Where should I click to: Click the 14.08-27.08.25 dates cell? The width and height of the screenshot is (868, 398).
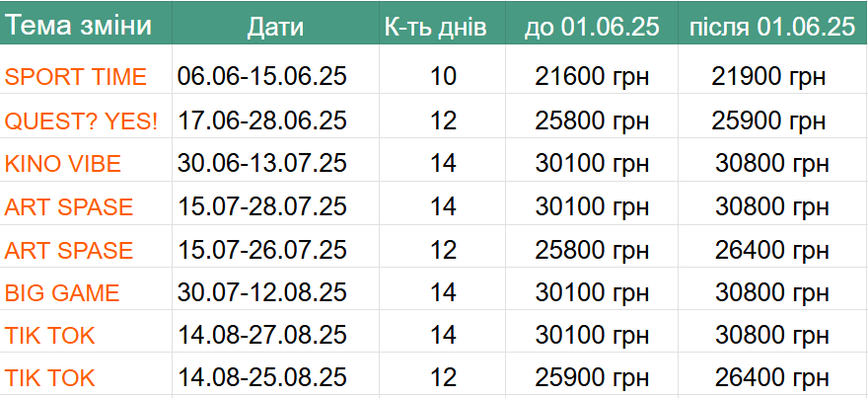pyautogui.click(x=262, y=336)
